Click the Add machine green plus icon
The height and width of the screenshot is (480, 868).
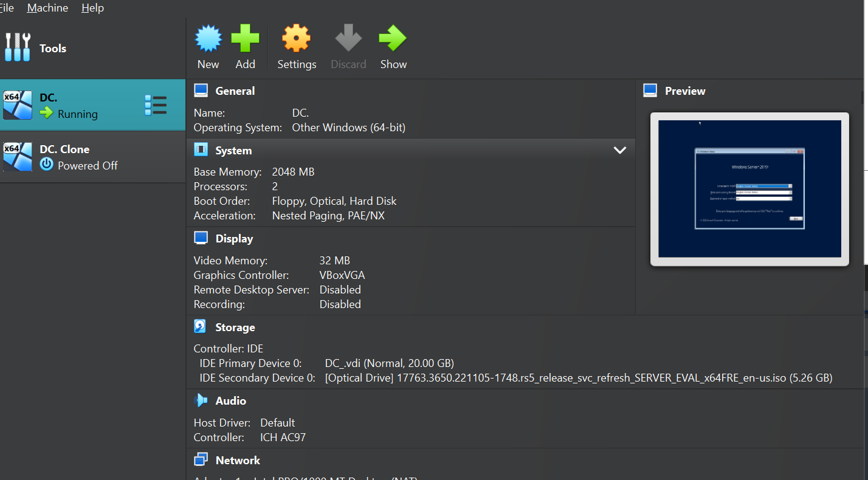(x=245, y=38)
